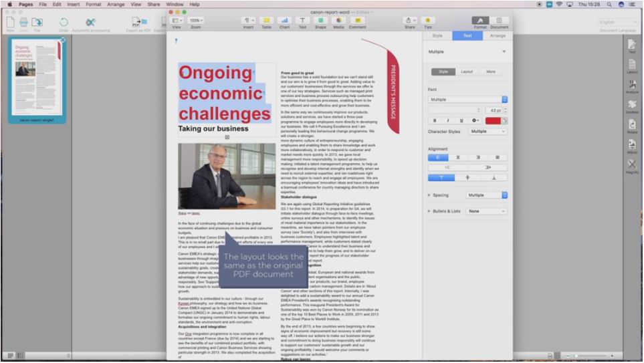The width and height of the screenshot is (644, 363).
Task: Increase the text indent
Action: pyautogui.click(x=488, y=168)
